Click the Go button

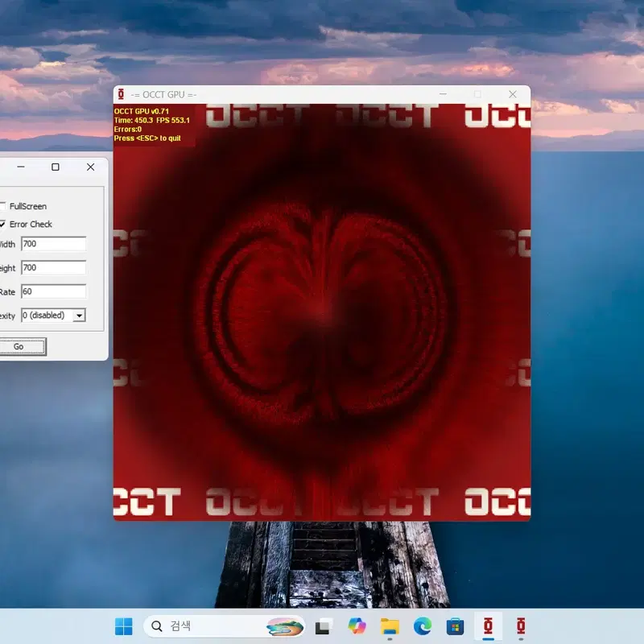click(x=23, y=347)
